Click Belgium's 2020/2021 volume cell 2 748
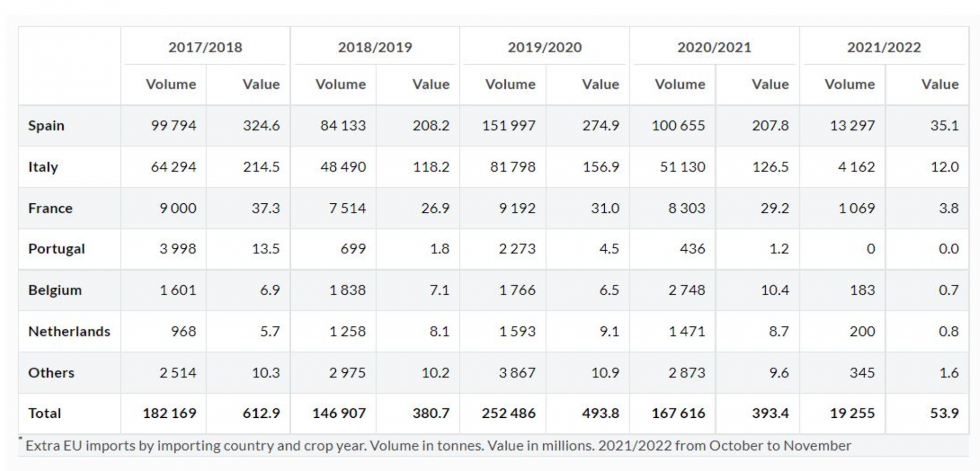The image size is (980, 471). [687, 290]
